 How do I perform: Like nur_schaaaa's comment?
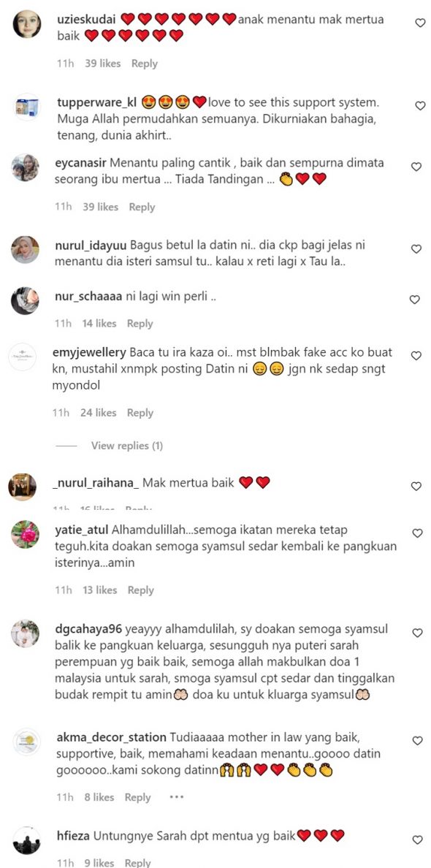coord(414,300)
